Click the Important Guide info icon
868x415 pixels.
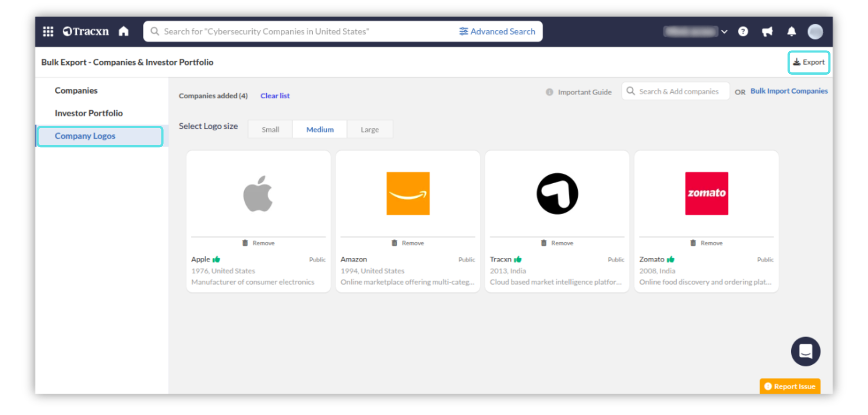click(549, 92)
